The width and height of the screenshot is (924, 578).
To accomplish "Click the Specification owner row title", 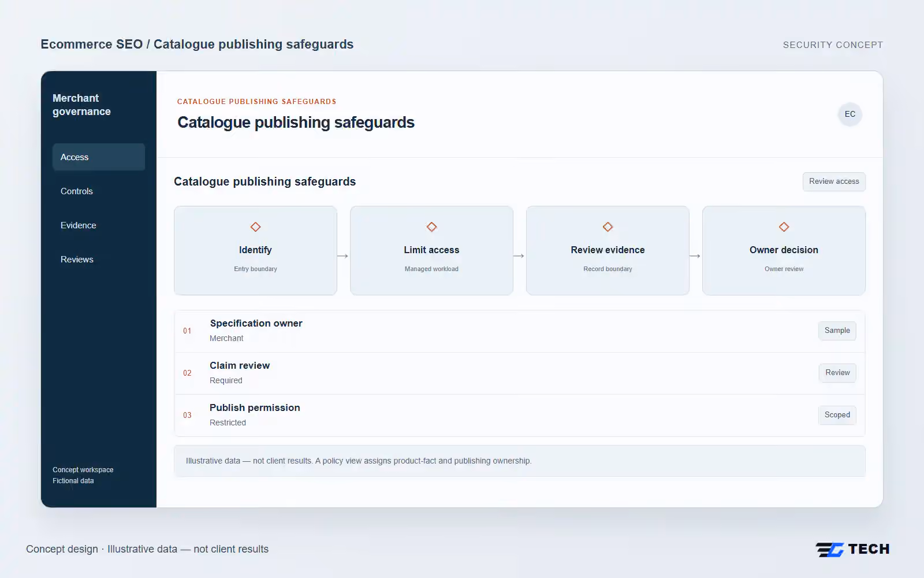I will coord(256,323).
